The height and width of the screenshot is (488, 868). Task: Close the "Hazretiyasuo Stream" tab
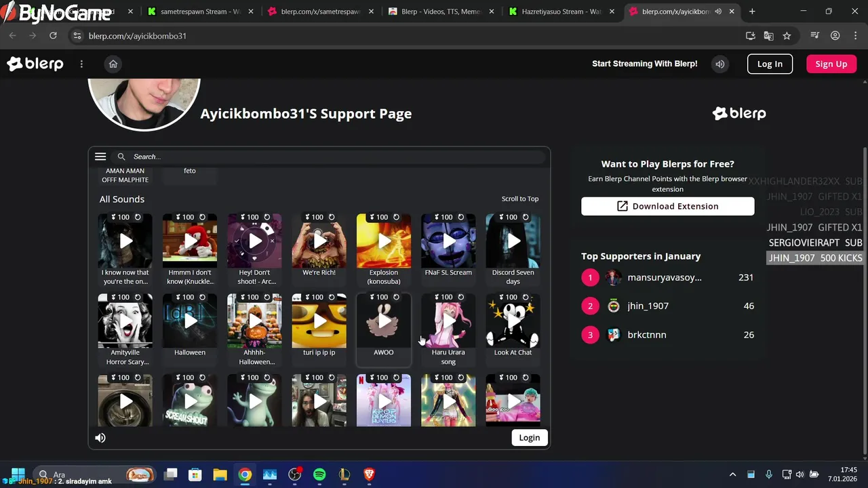coord(612,12)
